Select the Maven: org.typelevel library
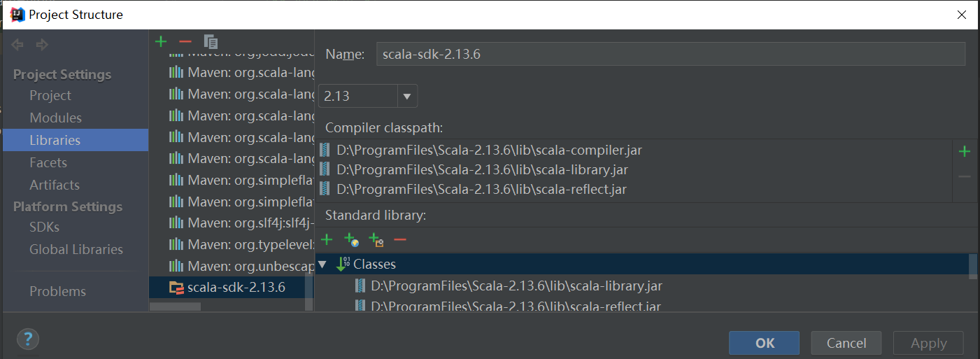The image size is (980, 359). [x=230, y=244]
